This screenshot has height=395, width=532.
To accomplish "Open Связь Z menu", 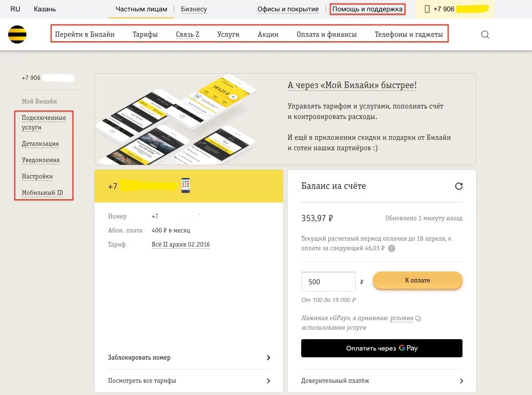I will 188,34.
